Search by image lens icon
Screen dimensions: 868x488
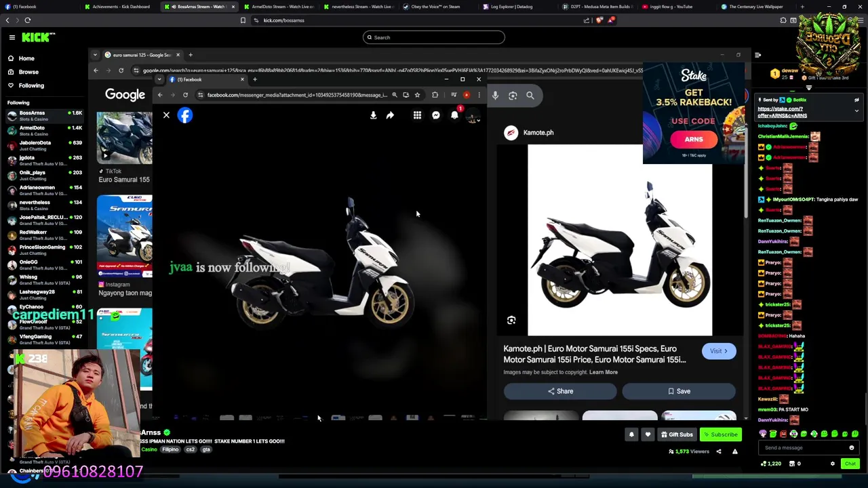coord(513,96)
